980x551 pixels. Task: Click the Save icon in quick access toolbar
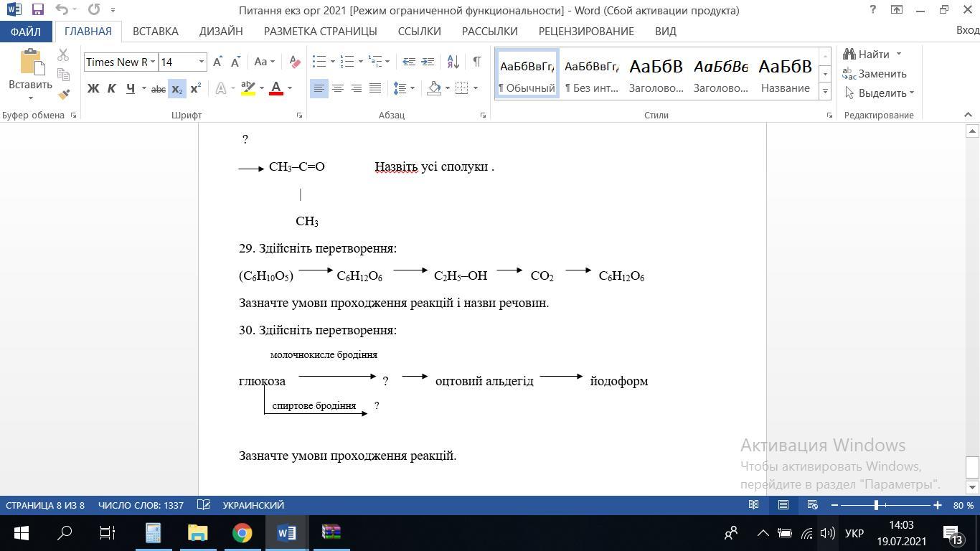click(x=38, y=10)
